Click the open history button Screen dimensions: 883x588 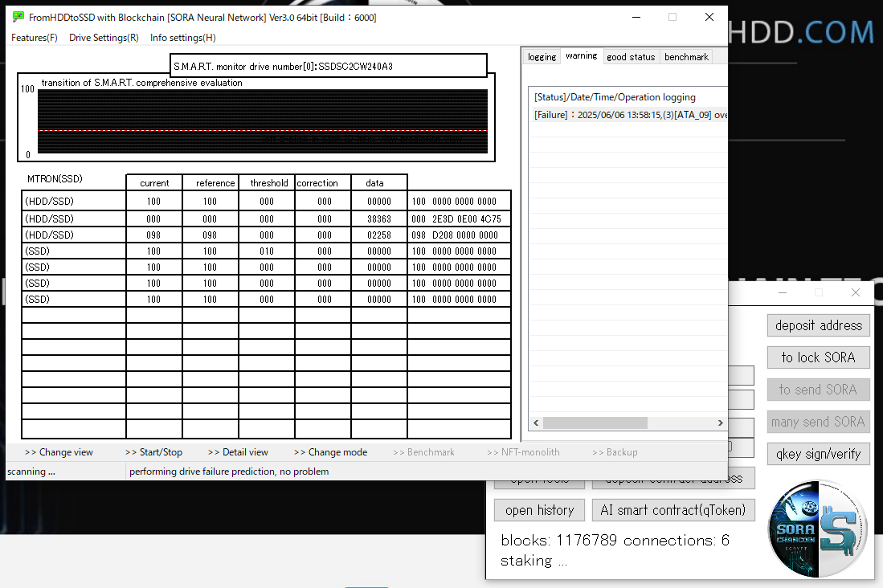539,510
